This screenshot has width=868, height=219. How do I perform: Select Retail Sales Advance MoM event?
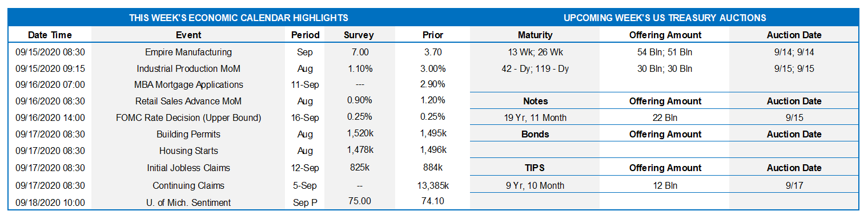pos(188,101)
